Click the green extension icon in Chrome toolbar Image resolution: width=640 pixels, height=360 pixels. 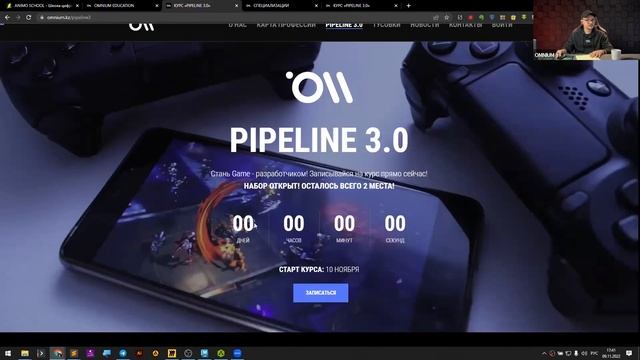(481, 18)
